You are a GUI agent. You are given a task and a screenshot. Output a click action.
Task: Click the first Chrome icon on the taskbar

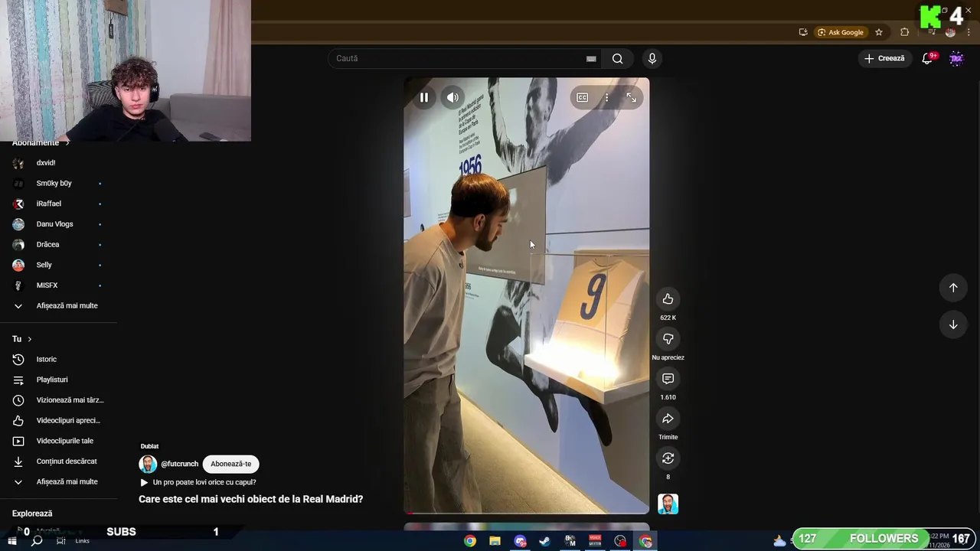[470, 541]
